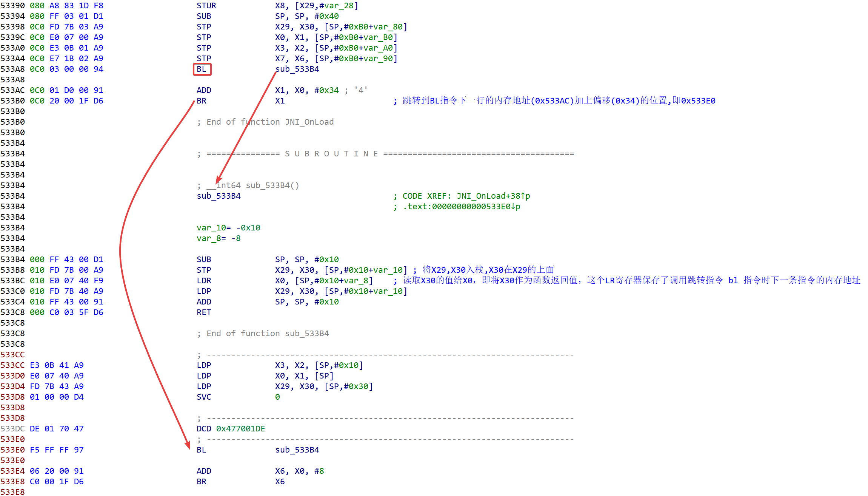The height and width of the screenshot is (496, 868).
Task: Click var_28 operand in STUR line
Action: click(339, 6)
